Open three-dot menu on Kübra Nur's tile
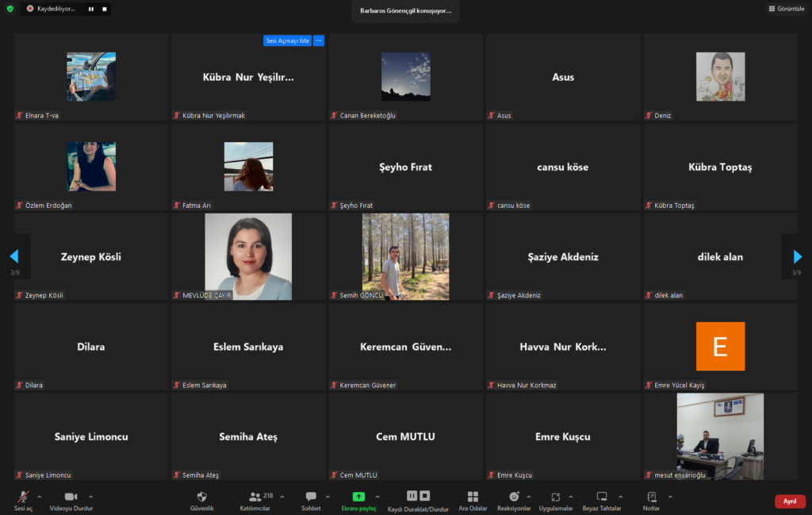 319,40
